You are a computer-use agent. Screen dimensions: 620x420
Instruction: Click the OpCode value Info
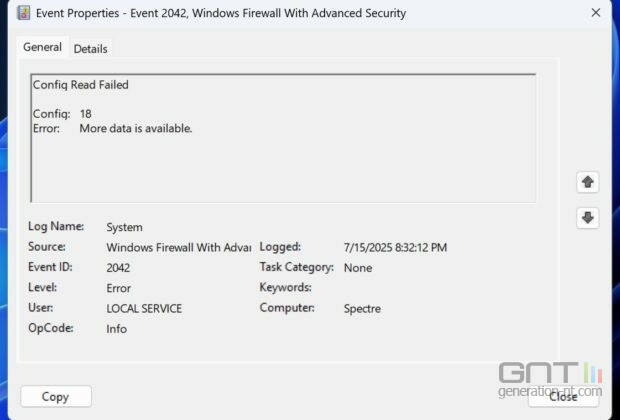(116, 329)
